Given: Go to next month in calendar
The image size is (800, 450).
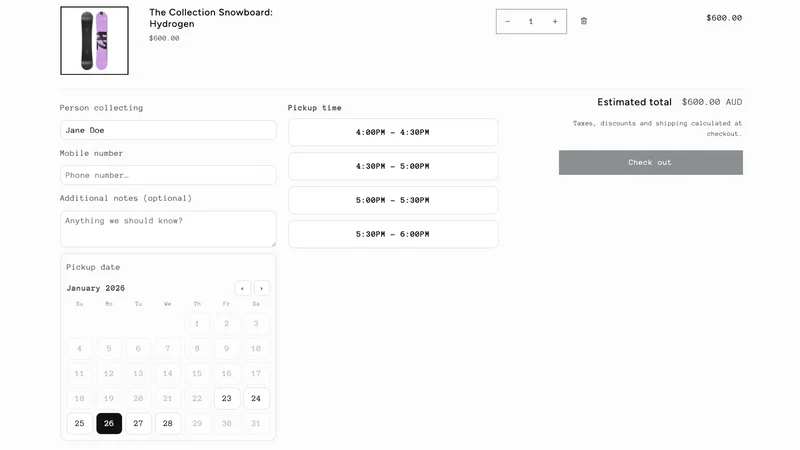Looking at the screenshot, I should click(x=262, y=288).
